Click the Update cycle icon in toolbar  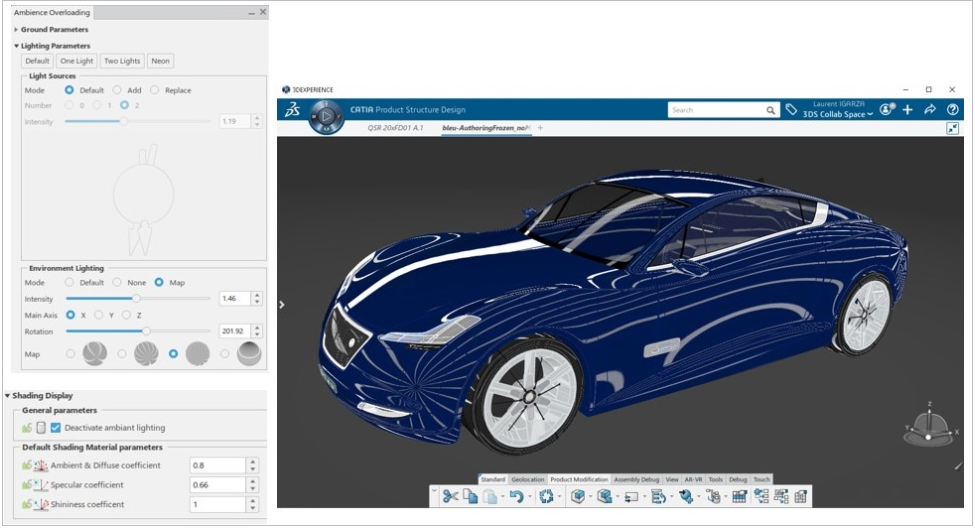tap(546, 496)
